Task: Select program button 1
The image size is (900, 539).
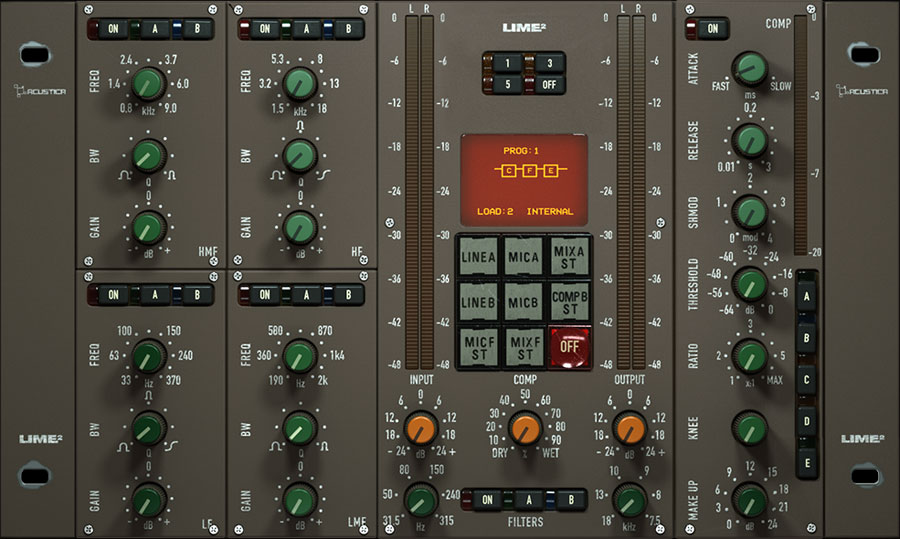Action: pyautogui.click(x=507, y=63)
